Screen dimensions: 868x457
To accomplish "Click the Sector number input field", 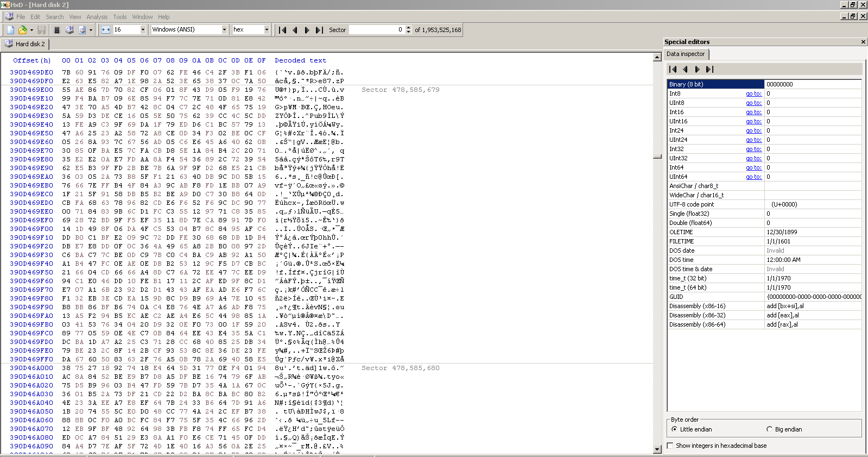I will tap(376, 30).
